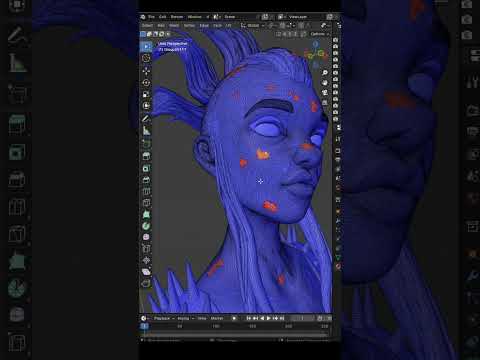Open the viewport Select menu

click(x=147, y=25)
